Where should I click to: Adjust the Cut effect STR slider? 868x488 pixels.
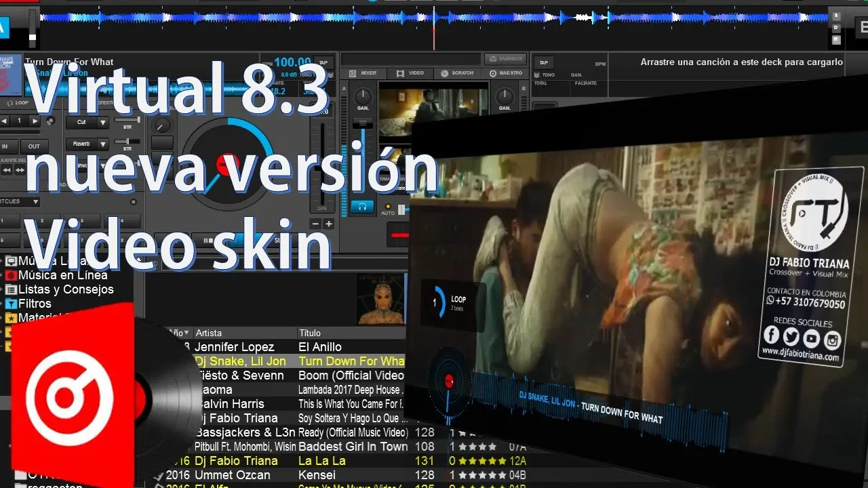tap(127, 121)
